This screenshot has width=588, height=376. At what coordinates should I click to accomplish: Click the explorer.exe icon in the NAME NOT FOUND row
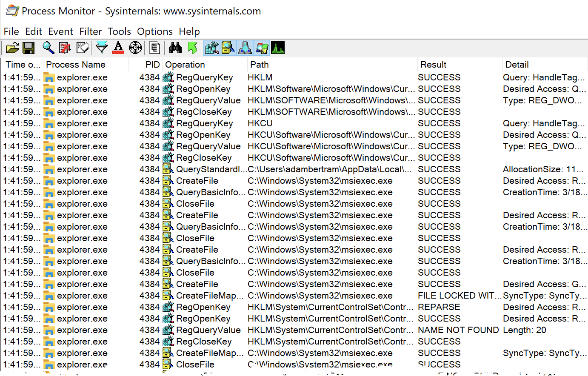point(49,330)
